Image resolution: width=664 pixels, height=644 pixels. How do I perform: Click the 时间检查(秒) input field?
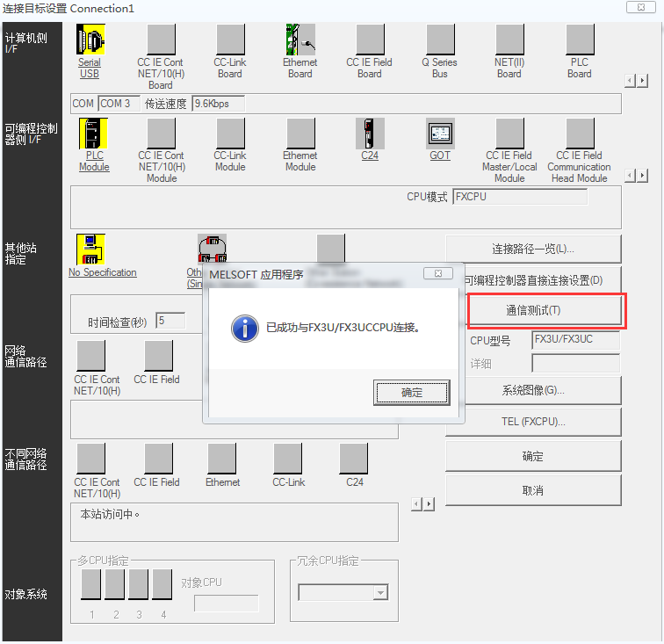pos(170,321)
